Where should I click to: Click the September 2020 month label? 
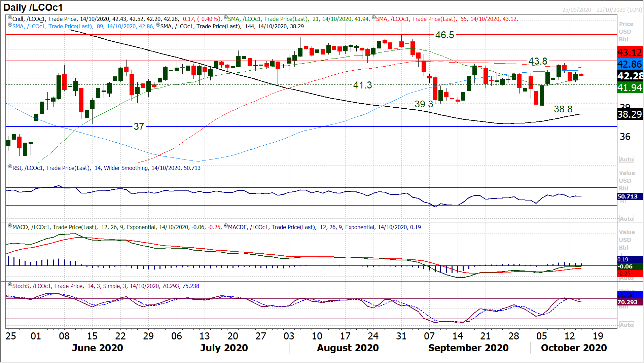[x=468, y=348]
